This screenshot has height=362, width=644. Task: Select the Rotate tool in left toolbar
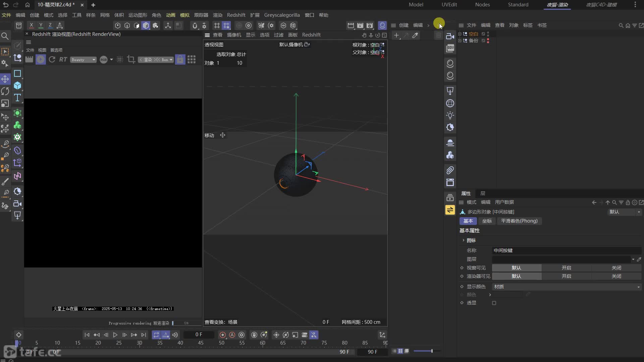tap(5, 91)
